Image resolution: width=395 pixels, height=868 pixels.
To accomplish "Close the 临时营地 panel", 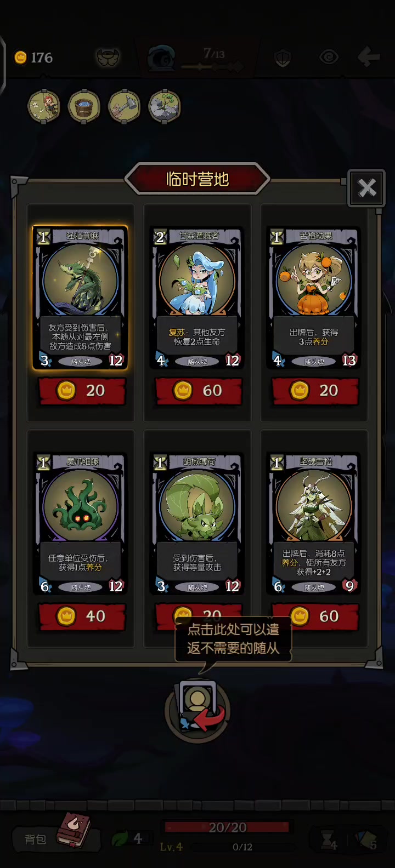I will click(366, 188).
